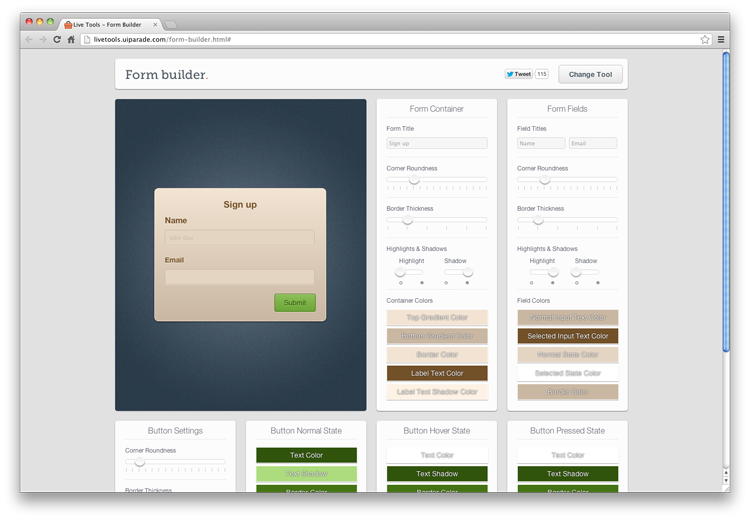
Task: Close the Live Tools tab
Action: [155, 24]
